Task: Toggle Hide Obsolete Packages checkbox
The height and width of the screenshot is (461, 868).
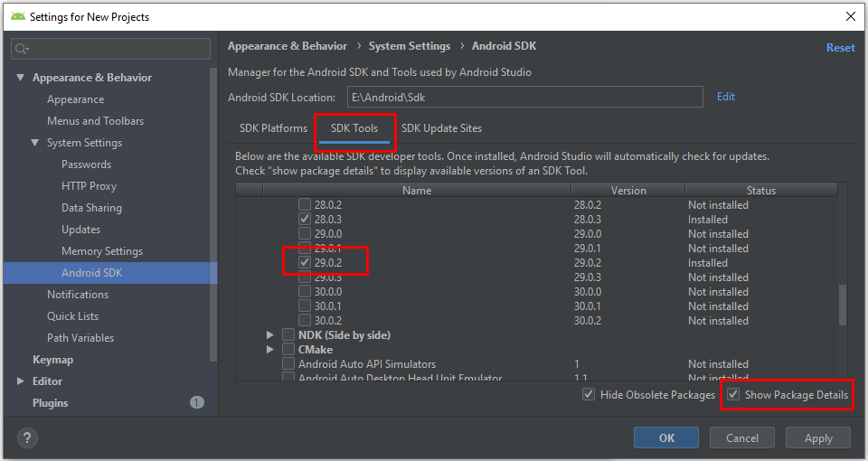Action: [589, 395]
